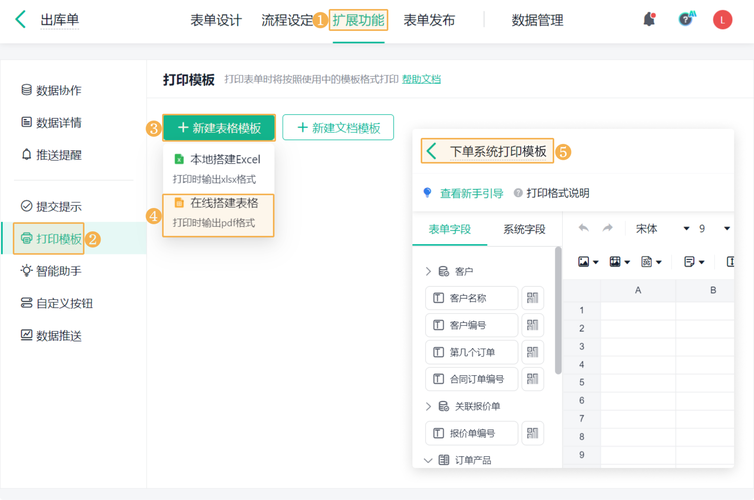Choose 本地搭建Excel option

[x=218, y=168]
